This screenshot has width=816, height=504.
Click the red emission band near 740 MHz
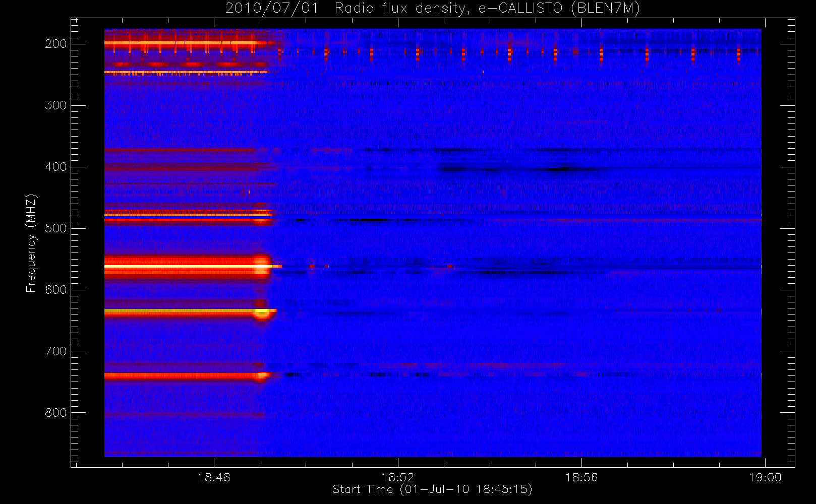pyautogui.click(x=188, y=375)
